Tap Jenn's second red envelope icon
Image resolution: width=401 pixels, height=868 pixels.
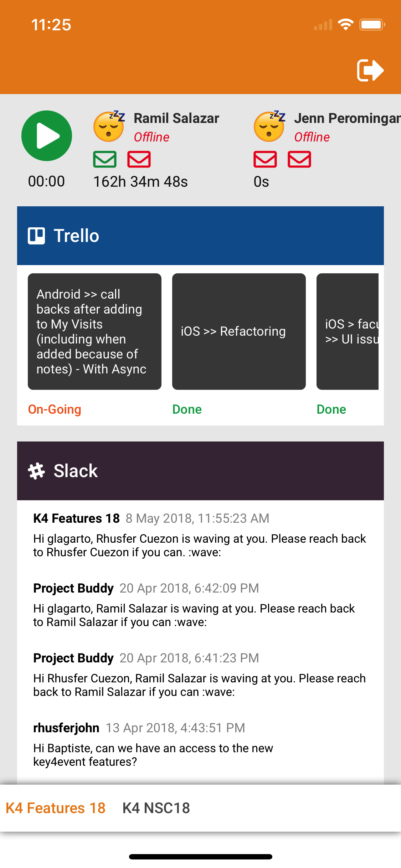[x=299, y=159]
